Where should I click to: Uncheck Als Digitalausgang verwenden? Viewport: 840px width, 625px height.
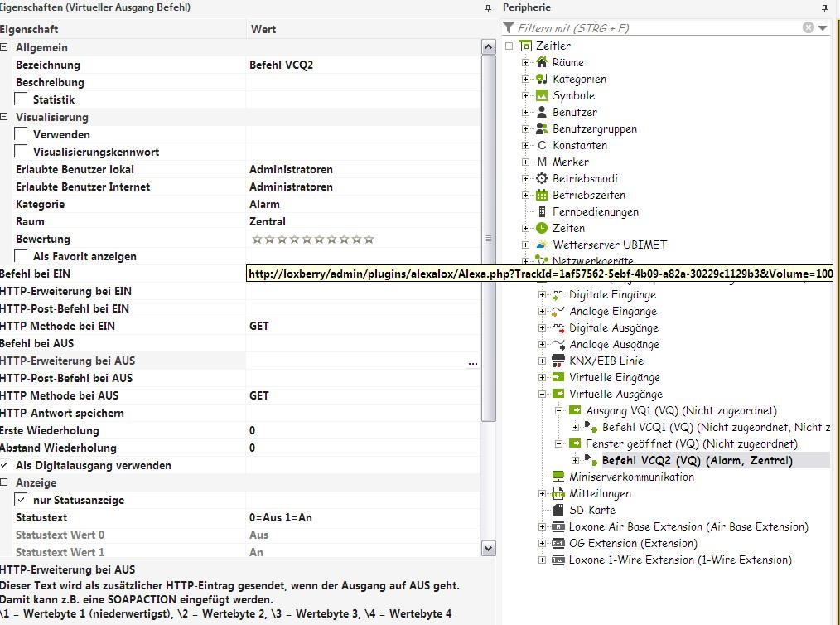pyautogui.click(x=6, y=465)
